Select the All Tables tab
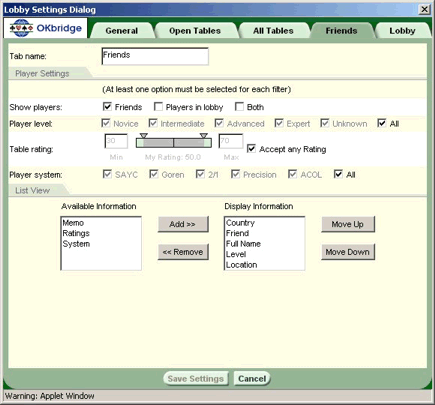This screenshot has width=435, height=405. pyautogui.click(x=273, y=31)
